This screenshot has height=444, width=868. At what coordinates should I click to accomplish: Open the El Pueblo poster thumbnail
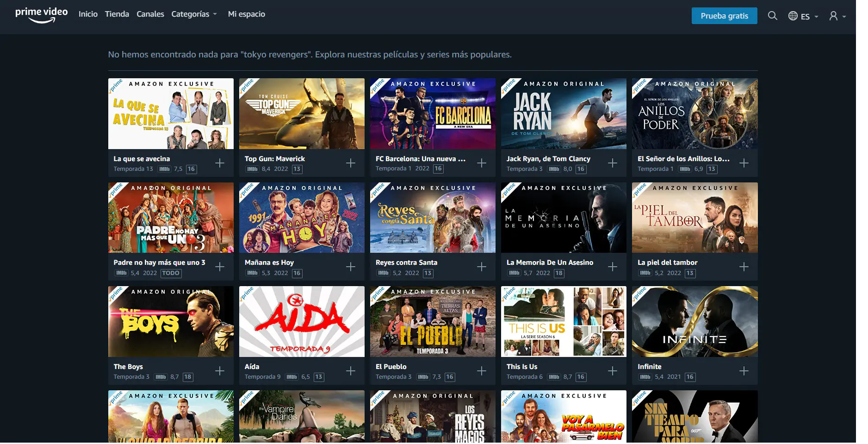coord(433,321)
